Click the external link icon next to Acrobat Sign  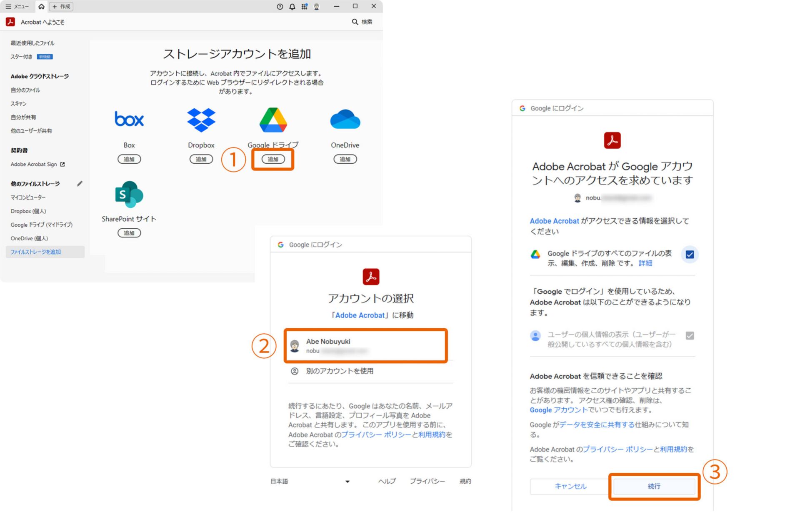coord(62,164)
